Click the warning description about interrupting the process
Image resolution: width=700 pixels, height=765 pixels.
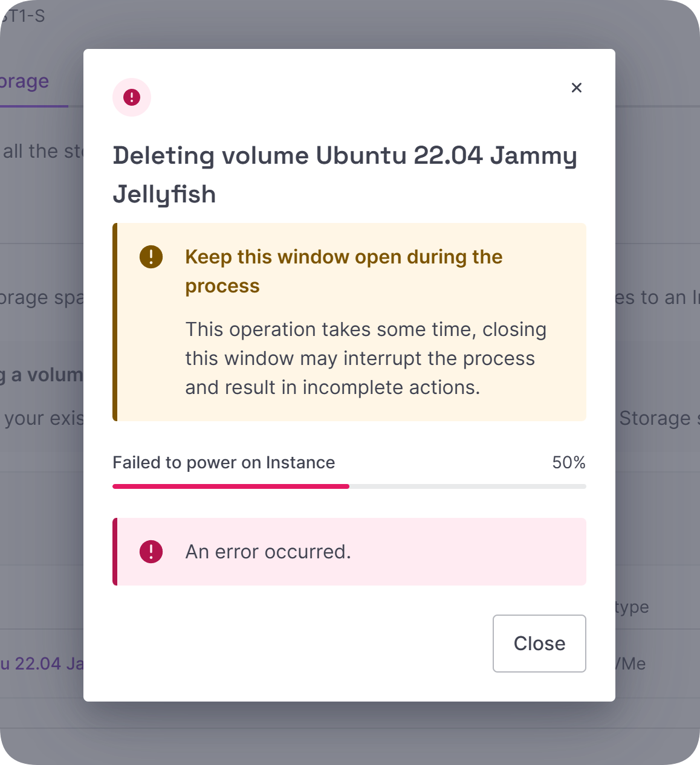pos(366,358)
